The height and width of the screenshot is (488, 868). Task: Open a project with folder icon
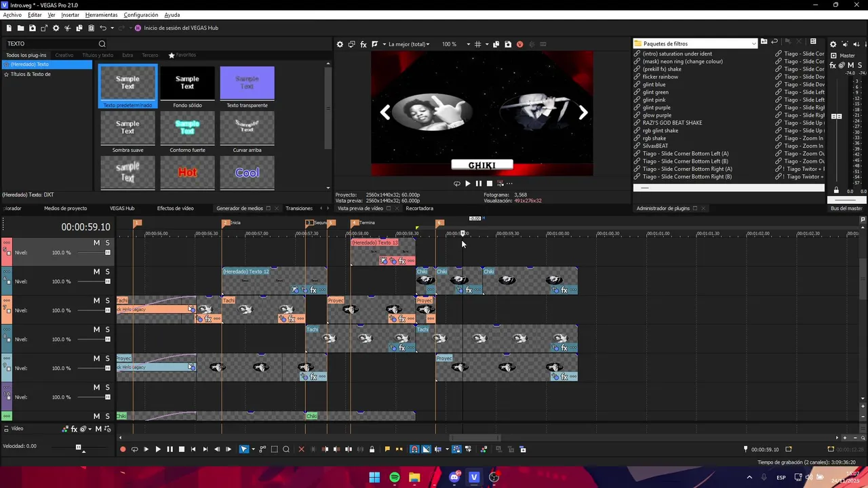(20, 28)
